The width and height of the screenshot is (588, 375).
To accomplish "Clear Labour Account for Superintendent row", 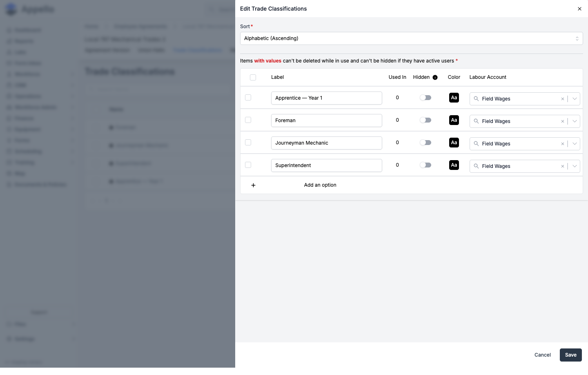I will [x=562, y=166].
